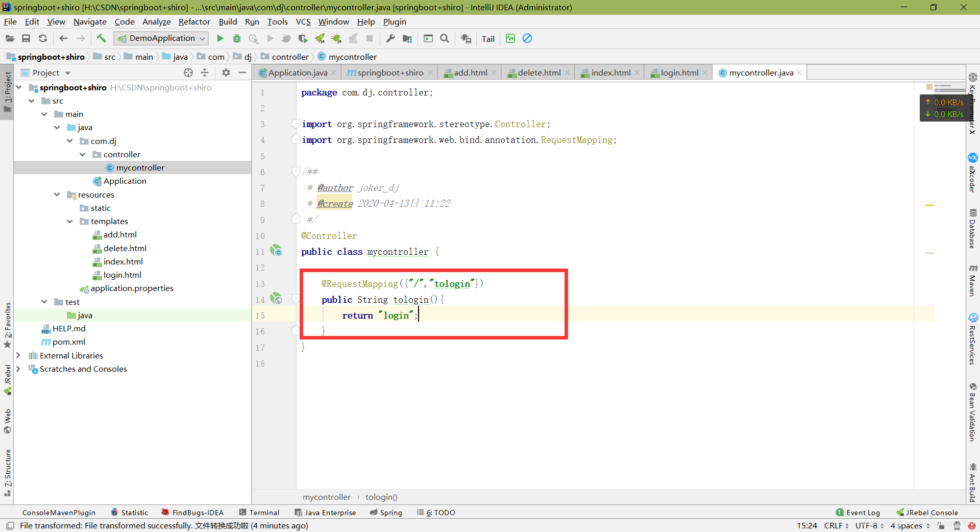Click the green waveform monitor icon
Screen dimensions: 980x532
510,38
